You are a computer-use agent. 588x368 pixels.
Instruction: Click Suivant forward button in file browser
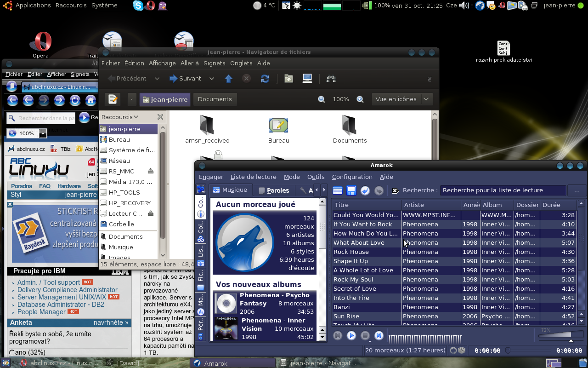click(185, 78)
